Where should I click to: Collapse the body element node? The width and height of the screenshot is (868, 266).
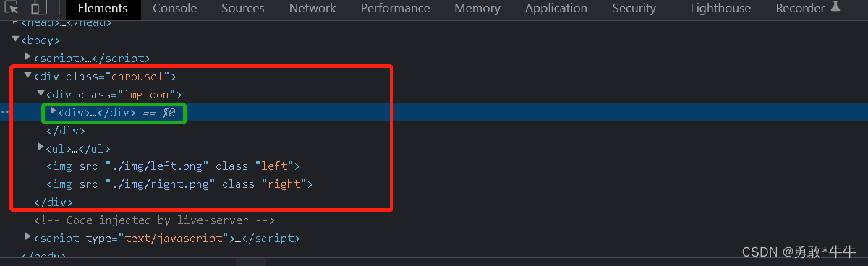click(x=16, y=40)
